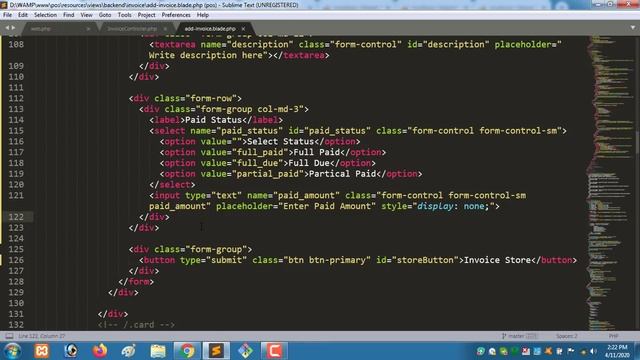Open the Edit menu

[x=23, y=15]
